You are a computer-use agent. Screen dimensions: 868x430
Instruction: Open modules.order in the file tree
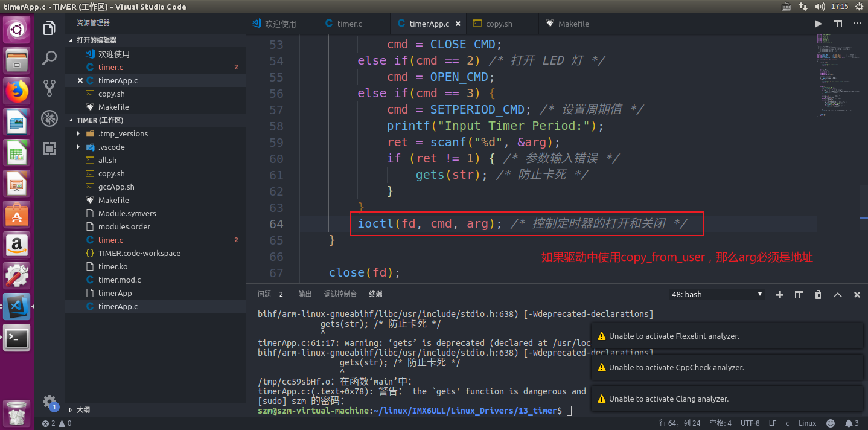point(155,226)
